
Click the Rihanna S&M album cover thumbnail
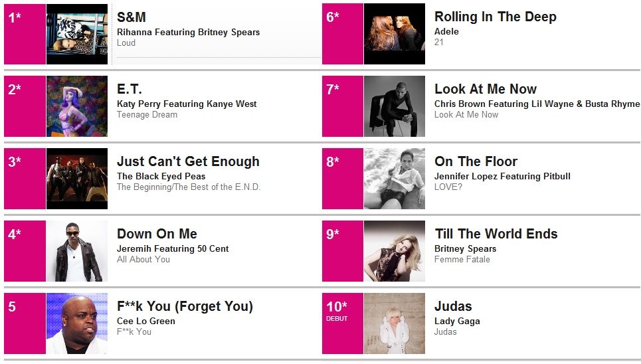[77, 34]
